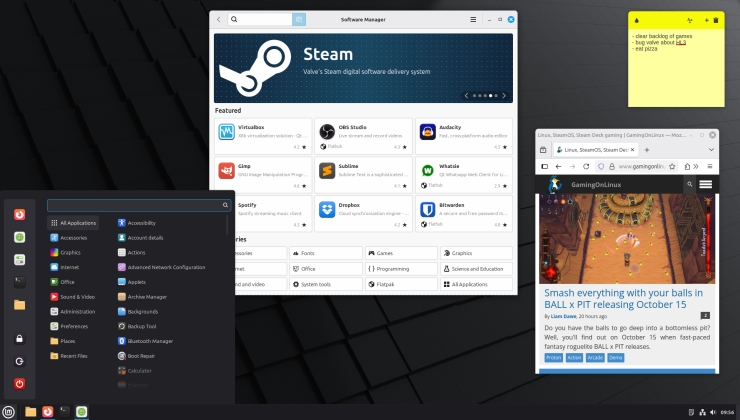This screenshot has width=740, height=420.
Task: Select the Bitwarden featured app tile
Action: 464,210
